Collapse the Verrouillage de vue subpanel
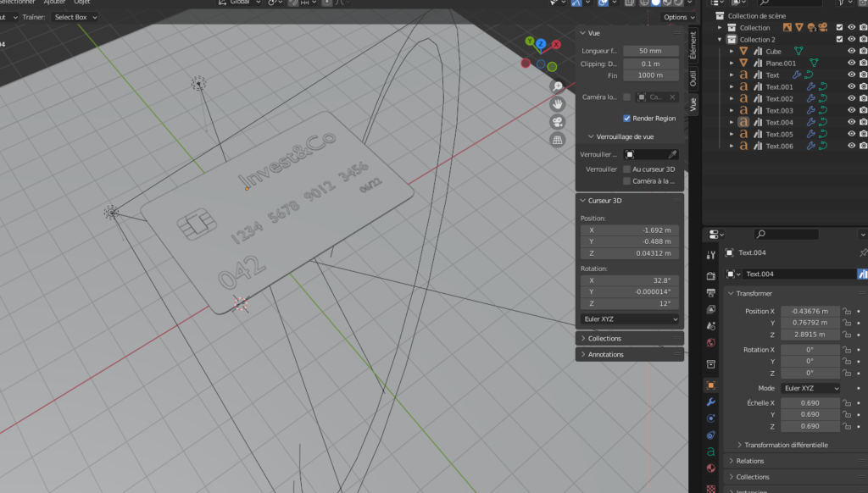 [591, 136]
